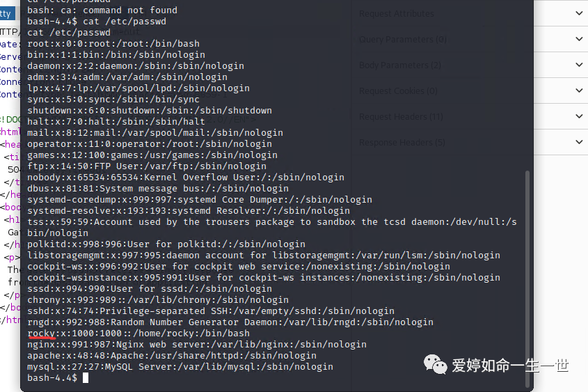
Task: Select the Request Cookies (0) label
Action: pyautogui.click(x=398, y=91)
